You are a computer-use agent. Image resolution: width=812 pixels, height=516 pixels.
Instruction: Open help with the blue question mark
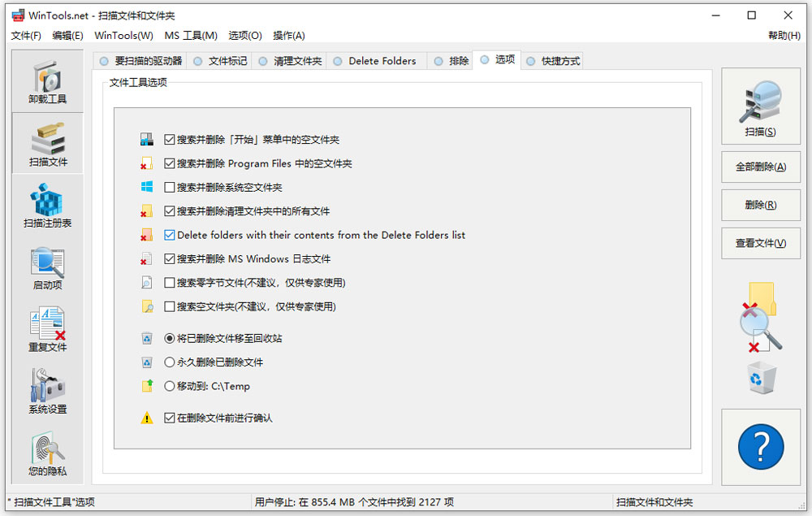click(x=760, y=447)
